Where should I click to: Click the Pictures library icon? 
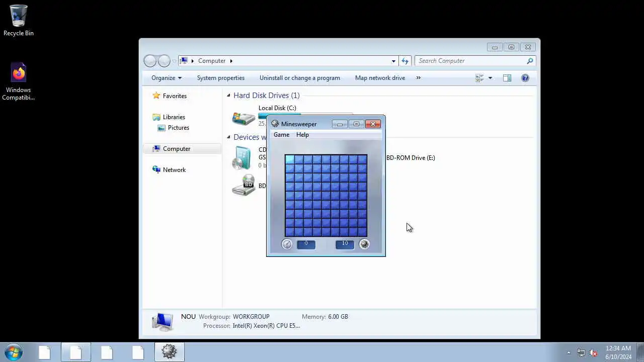tap(162, 128)
